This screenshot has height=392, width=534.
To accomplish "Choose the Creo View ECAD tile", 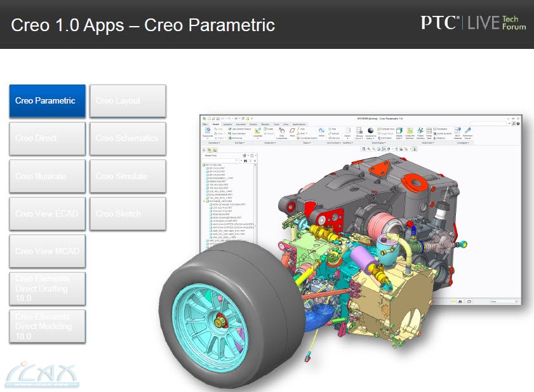I will [x=48, y=213].
